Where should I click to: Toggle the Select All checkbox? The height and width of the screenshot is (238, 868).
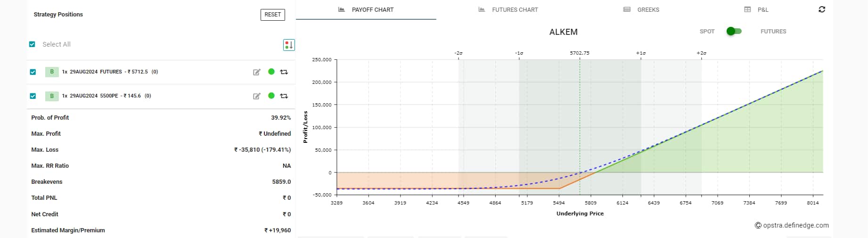[32, 44]
